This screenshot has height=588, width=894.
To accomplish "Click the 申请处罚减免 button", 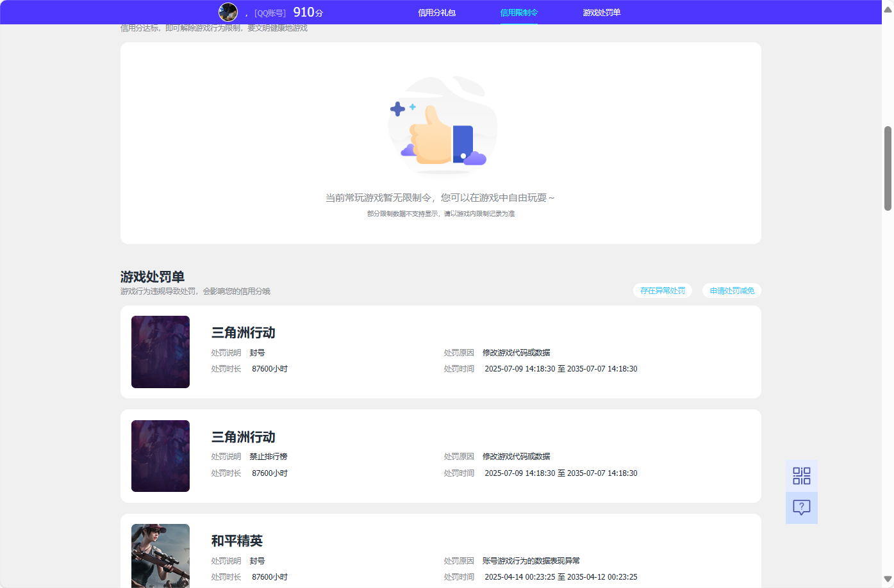I will 732,291.
